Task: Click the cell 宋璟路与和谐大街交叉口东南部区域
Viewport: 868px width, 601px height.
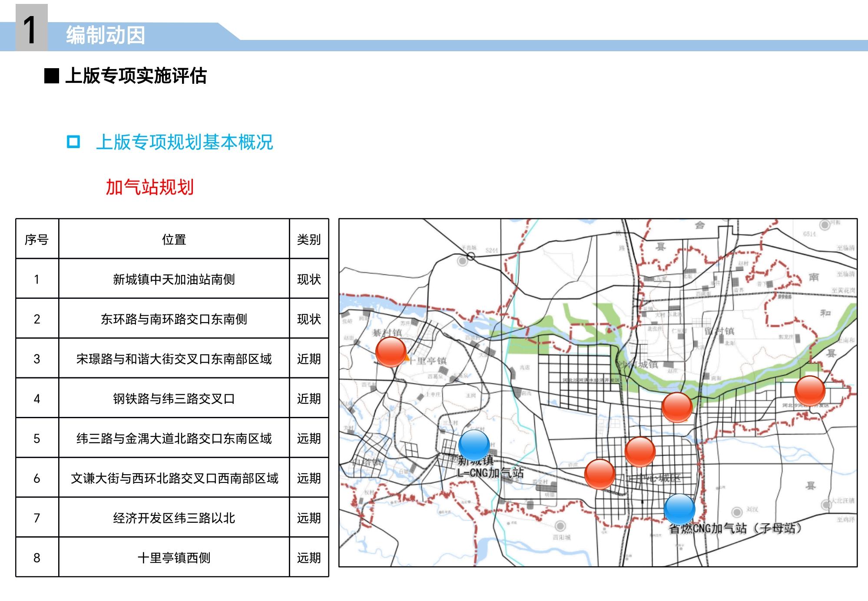Action: click(x=174, y=359)
